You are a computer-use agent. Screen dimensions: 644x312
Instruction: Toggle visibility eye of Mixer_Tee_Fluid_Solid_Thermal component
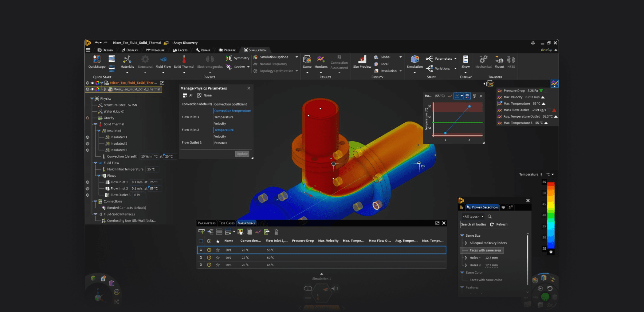click(x=92, y=89)
